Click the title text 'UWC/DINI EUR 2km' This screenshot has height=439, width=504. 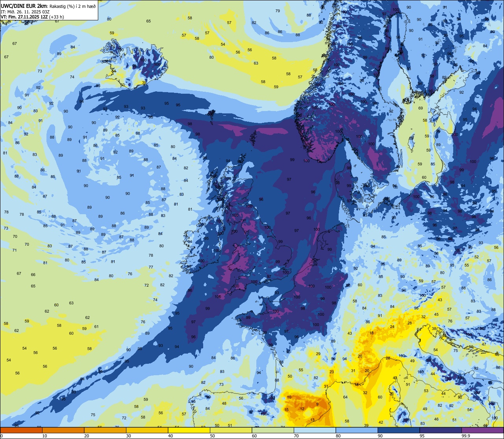(24, 6)
